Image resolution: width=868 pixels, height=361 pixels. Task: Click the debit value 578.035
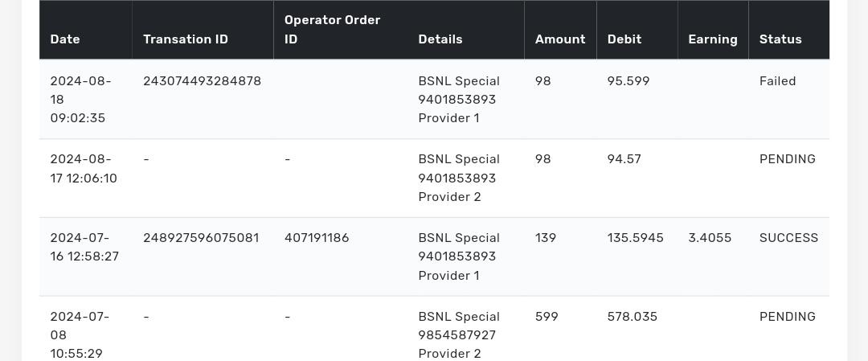633,317
